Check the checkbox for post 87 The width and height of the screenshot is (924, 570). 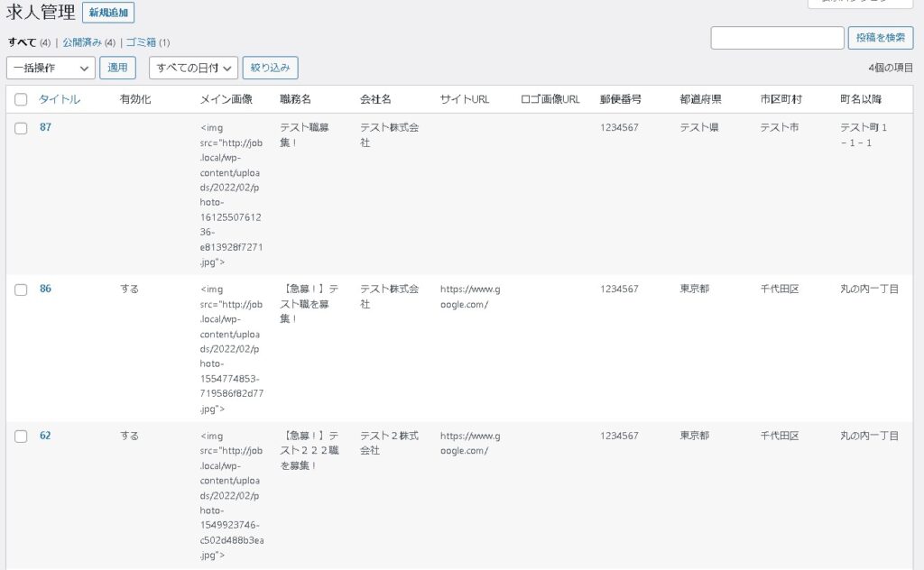click(21, 128)
